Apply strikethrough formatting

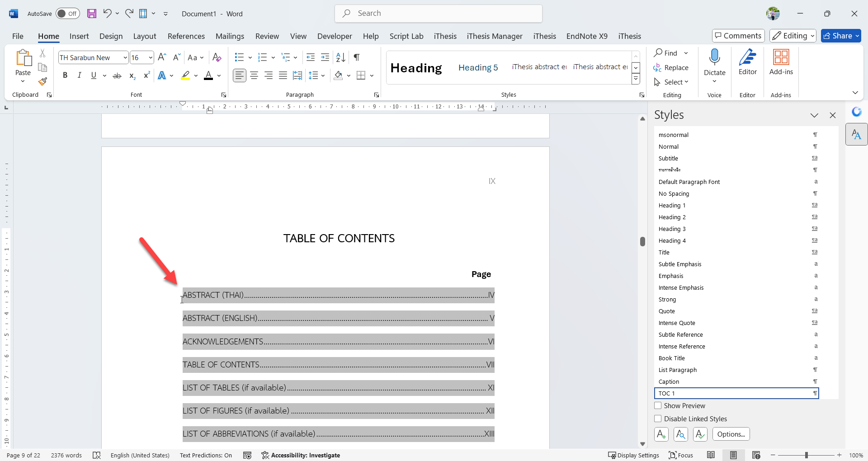pos(117,75)
